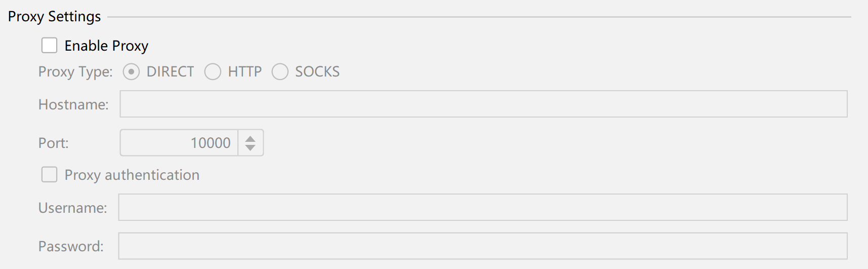Image resolution: width=868 pixels, height=269 pixels.
Task: Choose the HTTP proxy type radio button
Action: 213,72
